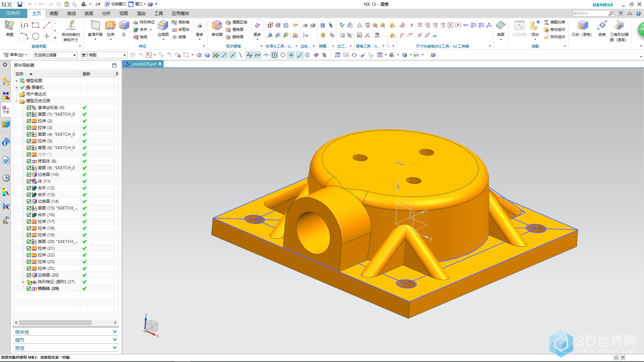The height and width of the screenshot is (362, 644).
Task: Click the Chamfer (倒斜角) icon
Action: 181,22
